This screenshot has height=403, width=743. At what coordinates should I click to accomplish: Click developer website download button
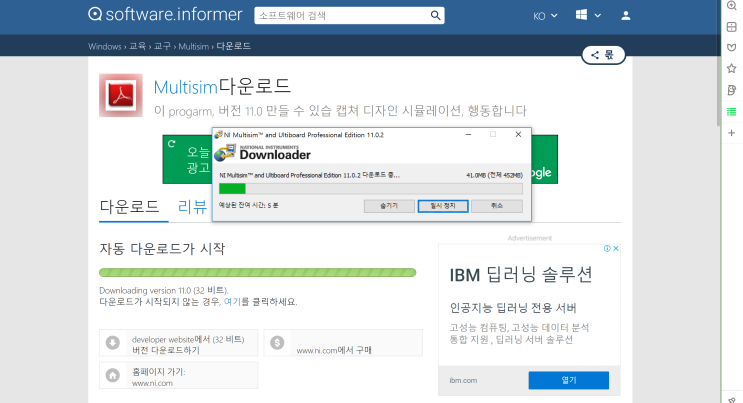pyautogui.click(x=179, y=343)
